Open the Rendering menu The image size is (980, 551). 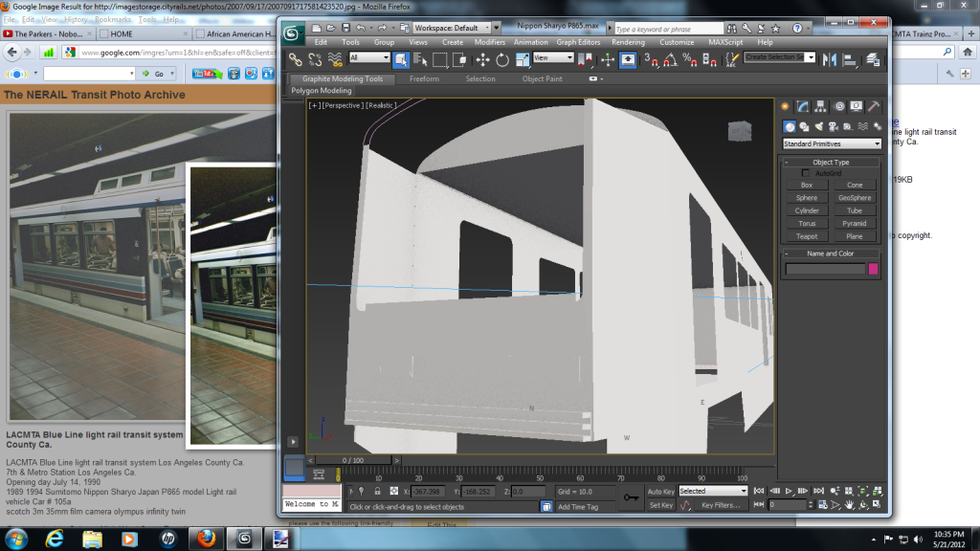point(628,42)
